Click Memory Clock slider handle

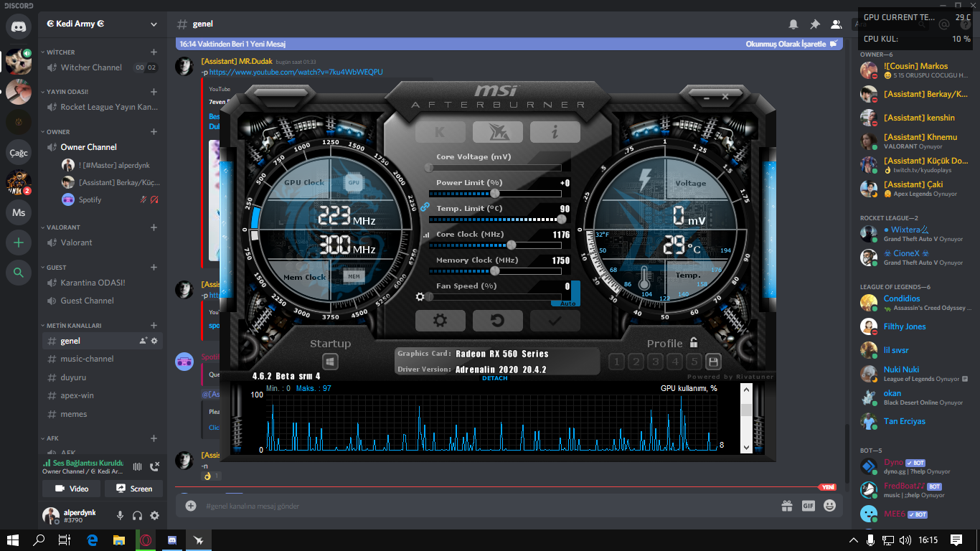(x=495, y=270)
